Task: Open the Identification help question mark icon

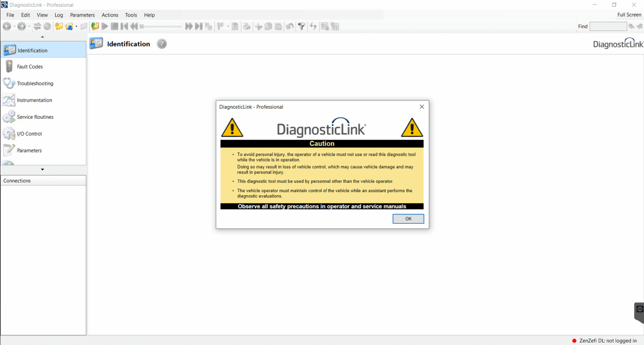Action: click(x=162, y=43)
